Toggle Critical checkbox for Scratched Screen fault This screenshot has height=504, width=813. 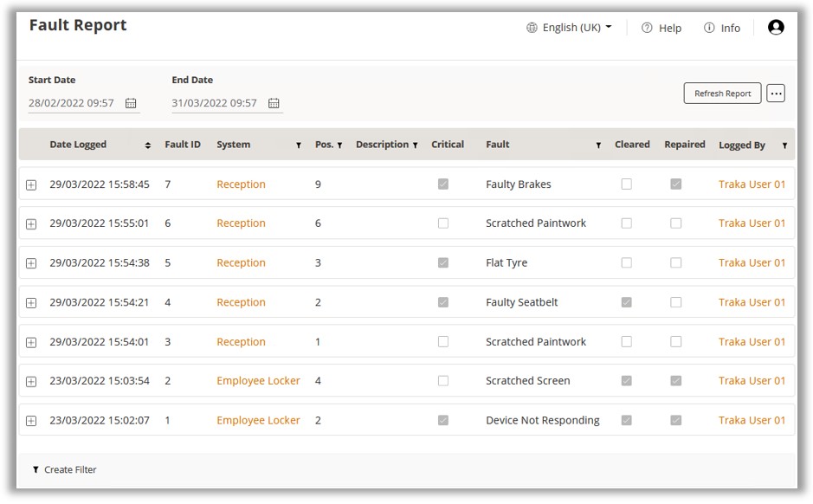click(443, 381)
